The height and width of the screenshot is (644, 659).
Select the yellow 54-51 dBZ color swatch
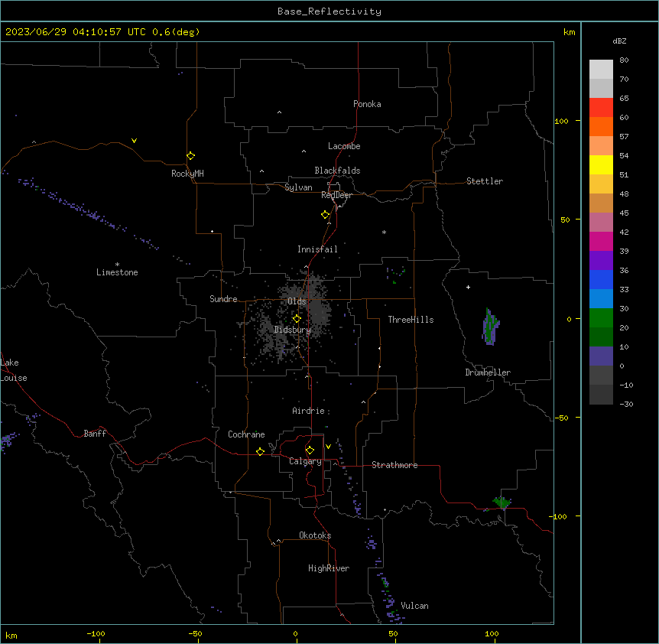(x=601, y=164)
